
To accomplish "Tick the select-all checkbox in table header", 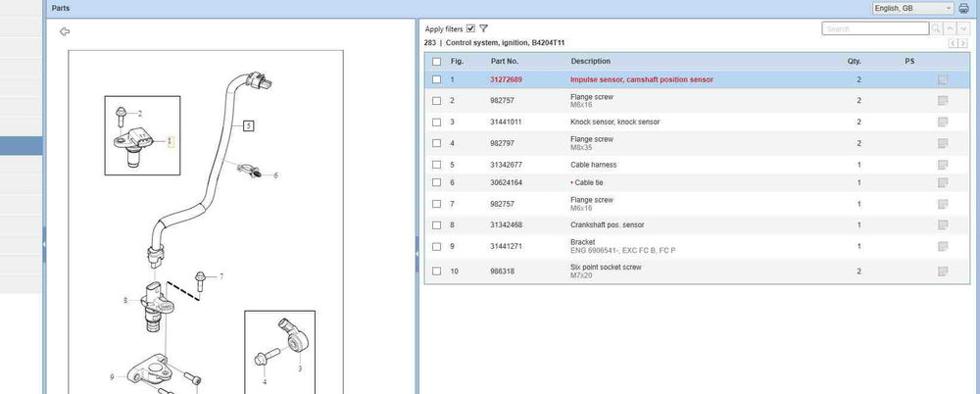I will point(436,61).
